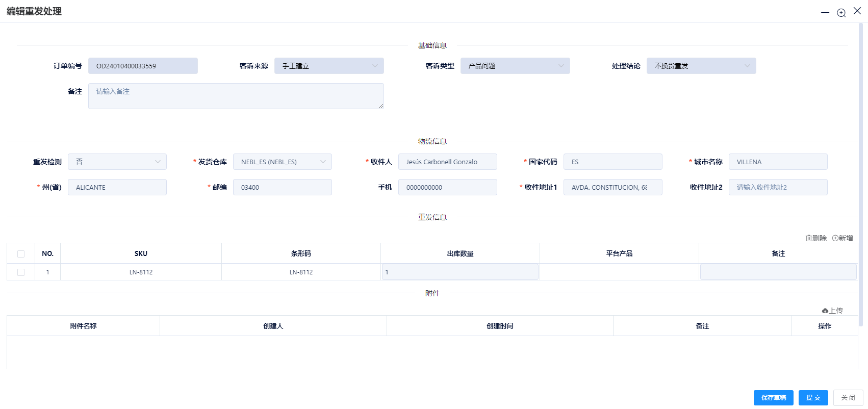Toggle the select-all checkbox in table header
The height and width of the screenshot is (409, 868).
[21, 254]
